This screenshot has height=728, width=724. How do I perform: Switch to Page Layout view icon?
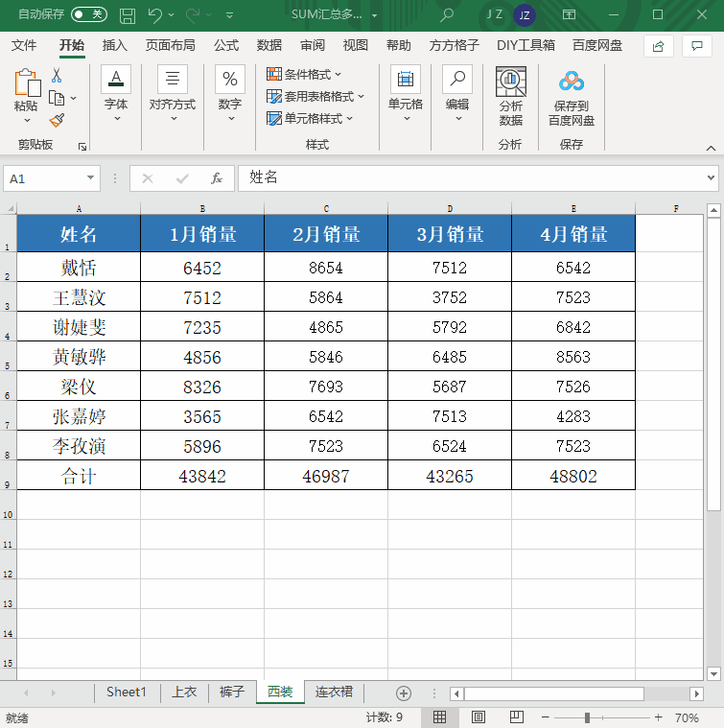pyautogui.click(x=478, y=717)
